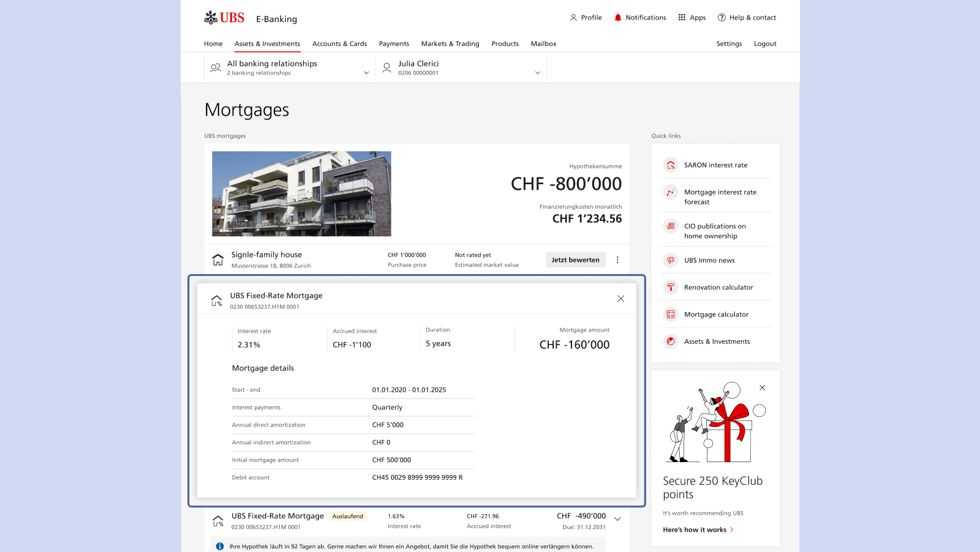
Task: Click the Secure 250 KeyClub points heading
Action: pyautogui.click(x=712, y=488)
